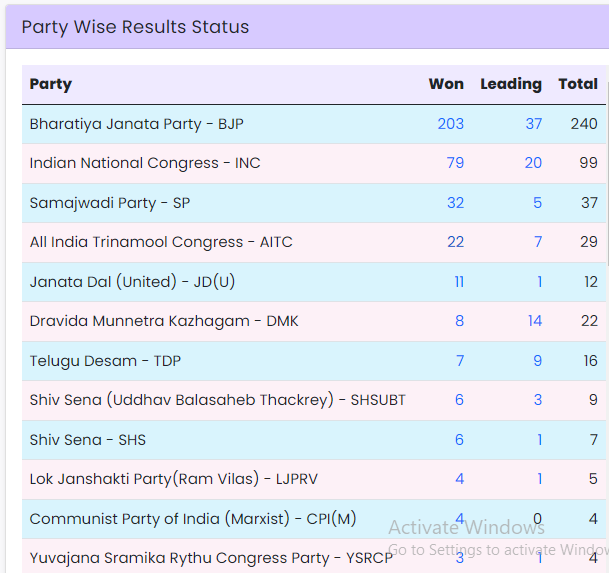
Task: Click Samajwadi Party leading count 5
Action: [x=538, y=203]
